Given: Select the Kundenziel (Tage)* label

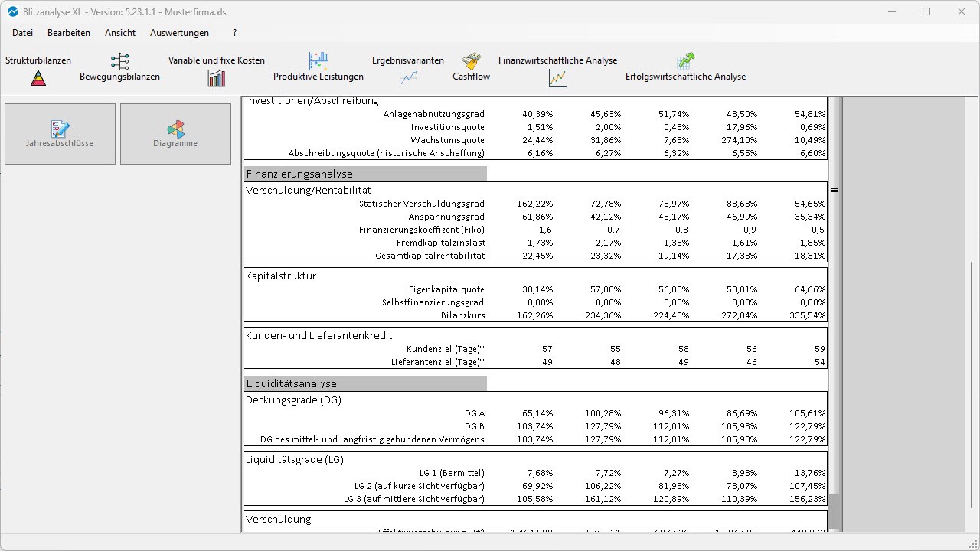Looking at the screenshot, I should tap(446, 349).
